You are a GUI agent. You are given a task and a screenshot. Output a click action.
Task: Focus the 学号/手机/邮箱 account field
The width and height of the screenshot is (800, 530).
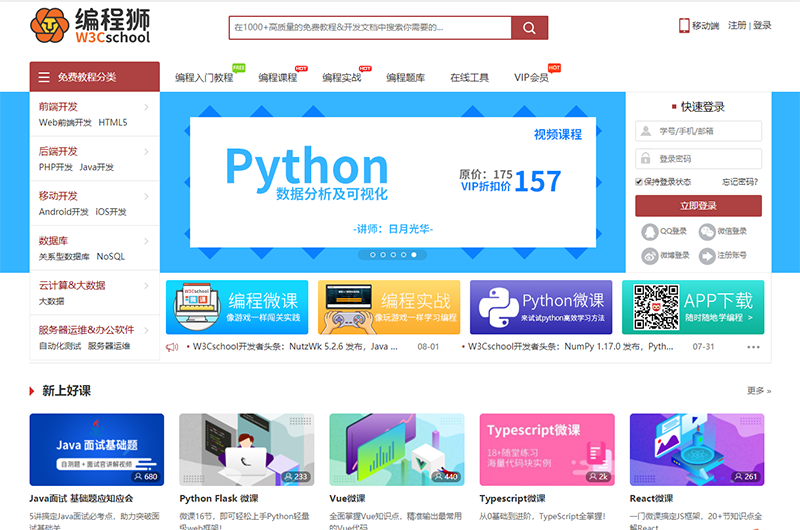[698, 131]
